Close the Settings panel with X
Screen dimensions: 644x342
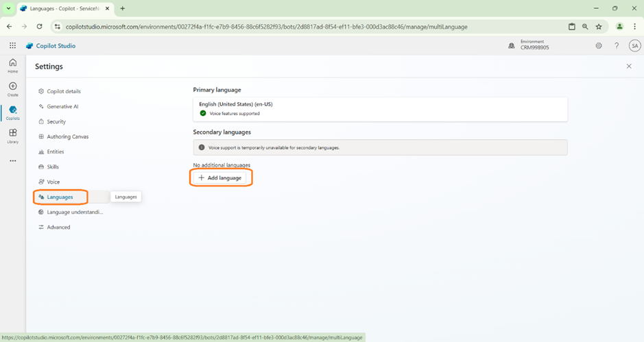point(629,66)
